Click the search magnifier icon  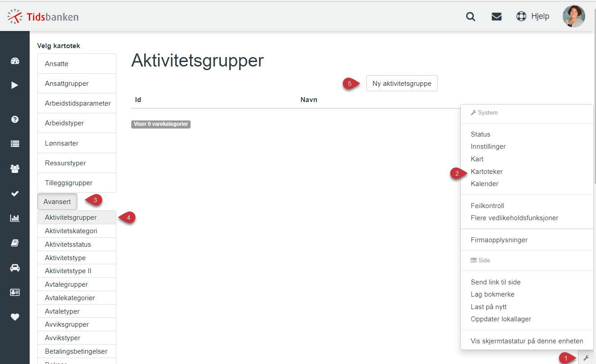(471, 17)
